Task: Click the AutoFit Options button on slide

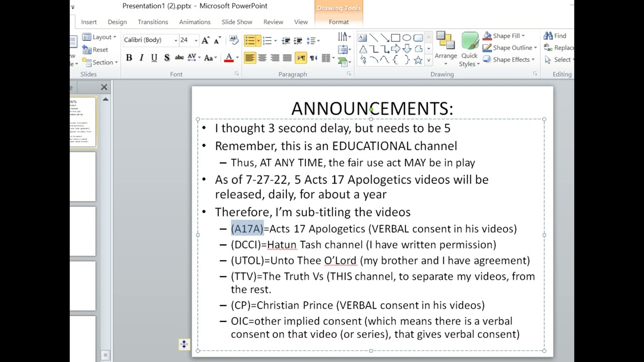Action: [x=184, y=344]
